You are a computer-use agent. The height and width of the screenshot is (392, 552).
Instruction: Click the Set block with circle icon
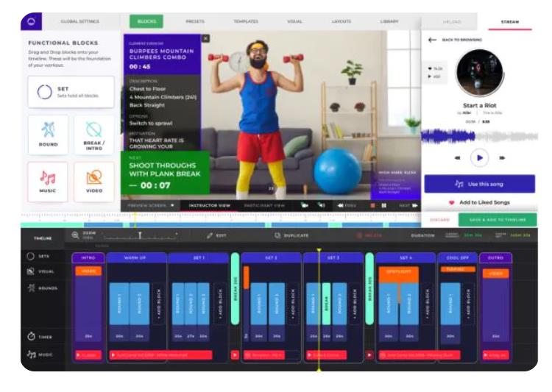(x=71, y=92)
